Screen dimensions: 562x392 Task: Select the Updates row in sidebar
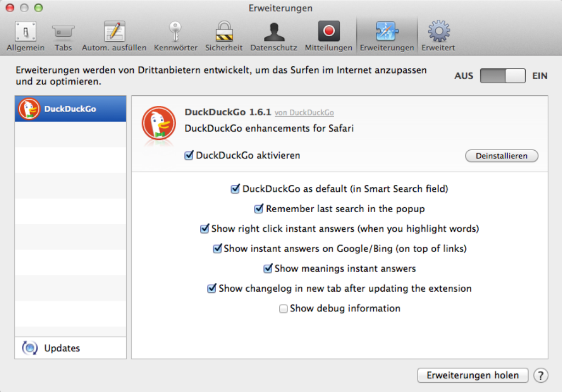(71, 348)
